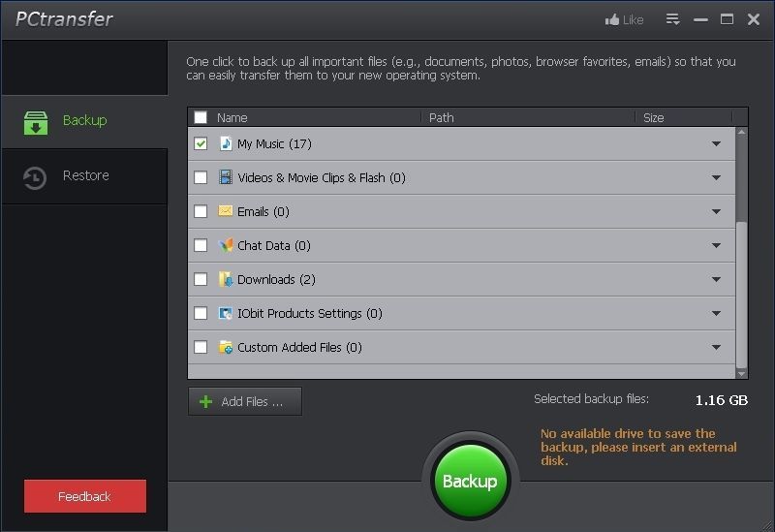Select 'IObit Products Settings (0)' label
This screenshot has width=775, height=532.
click(x=310, y=313)
